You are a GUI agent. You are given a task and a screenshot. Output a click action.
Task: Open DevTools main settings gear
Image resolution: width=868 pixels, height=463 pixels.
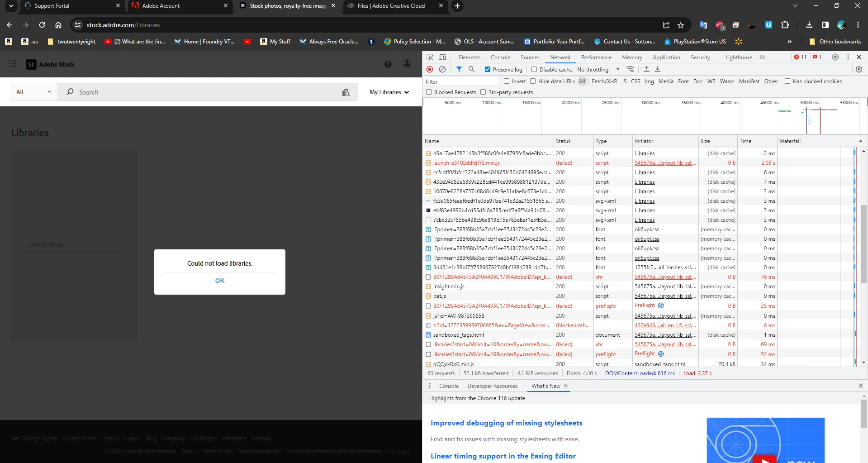pyautogui.click(x=835, y=57)
